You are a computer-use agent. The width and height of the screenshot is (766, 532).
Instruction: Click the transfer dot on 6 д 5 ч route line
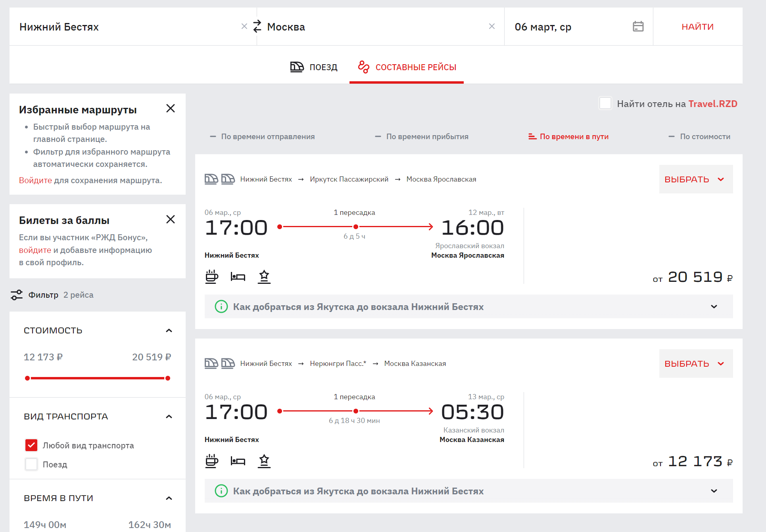356,227
